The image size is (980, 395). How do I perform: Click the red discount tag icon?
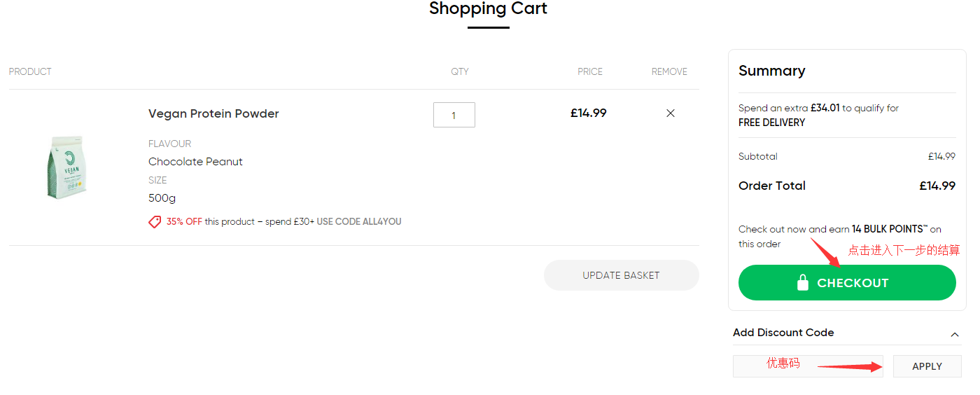[x=155, y=222]
